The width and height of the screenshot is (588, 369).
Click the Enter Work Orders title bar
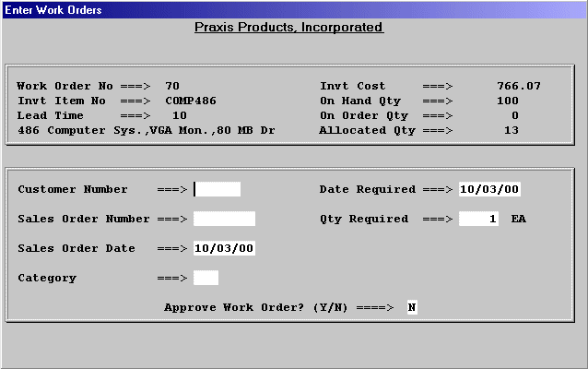click(x=294, y=10)
